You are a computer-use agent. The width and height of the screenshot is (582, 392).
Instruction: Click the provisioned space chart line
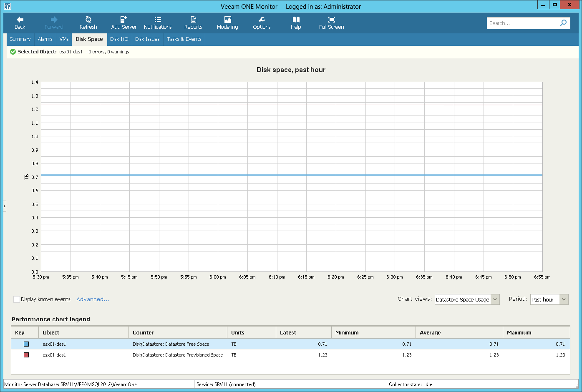292,105
